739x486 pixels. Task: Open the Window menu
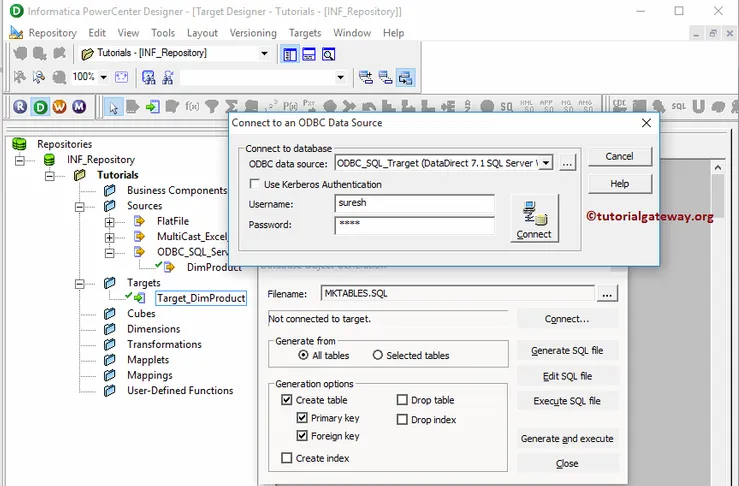pos(352,33)
